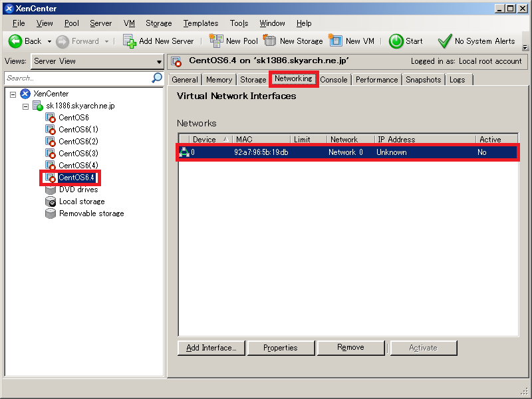Switch to the Logs tab
This screenshot has width=532, height=399.
point(458,80)
